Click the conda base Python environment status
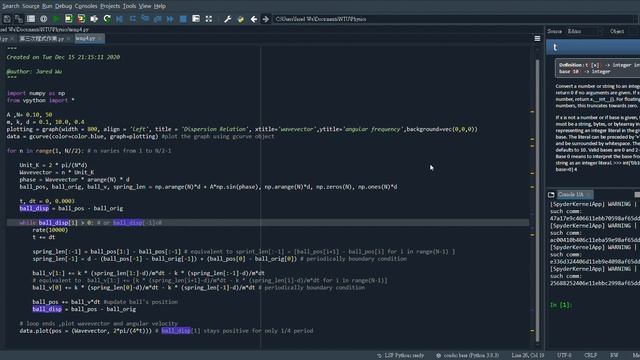This screenshot has width=640, height=360. pos(468,356)
